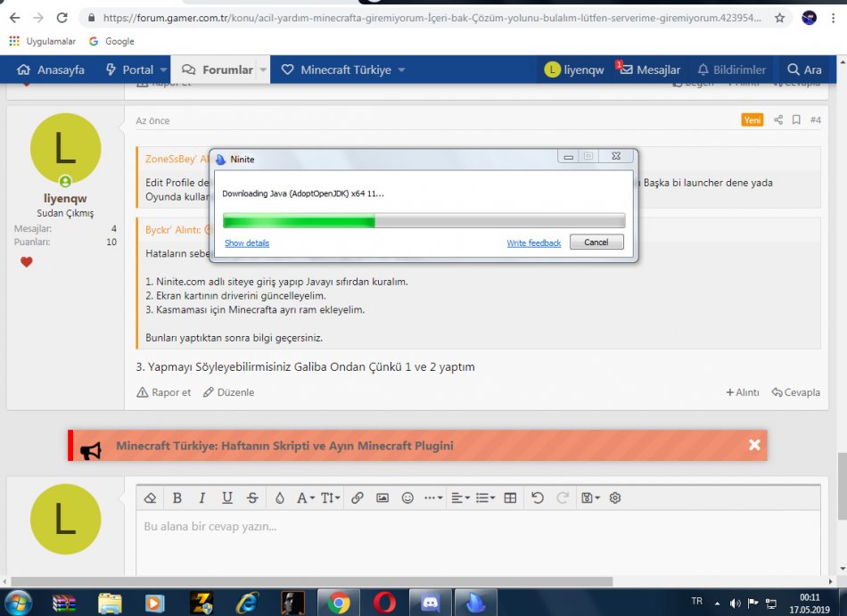The width and height of the screenshot is (847, 616).
Task: Open Haftanın Skripti ve Ayın Plugini notice
Action: pos(284,446)
